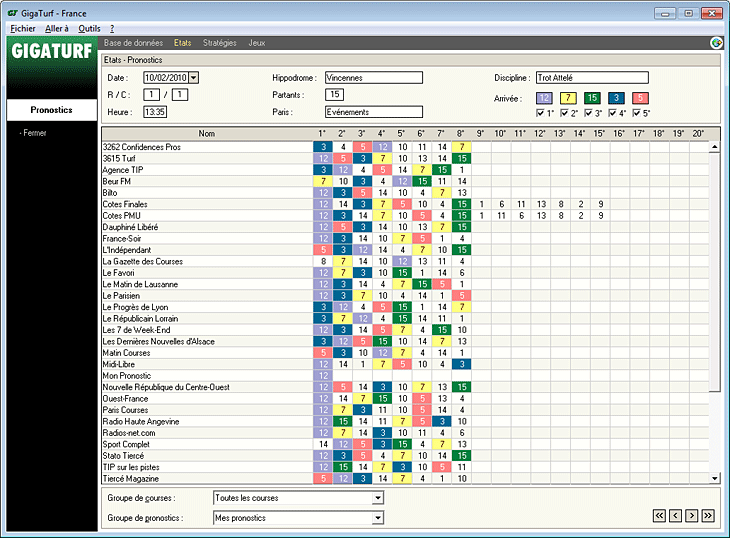Click the C course number field
The height and width of the screenshot is (538, 730).
click(x=180, y=95)
